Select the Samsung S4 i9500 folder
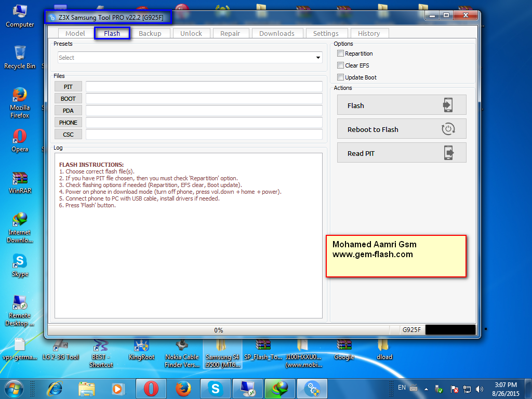The height and width of the screenshot is (399, 532). (222, 353)
